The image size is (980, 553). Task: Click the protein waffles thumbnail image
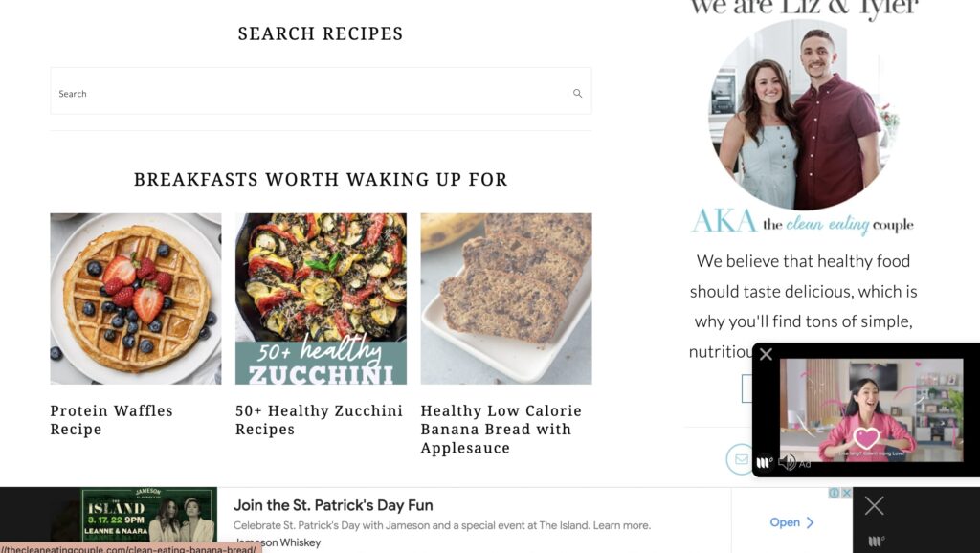pos(136,299)
